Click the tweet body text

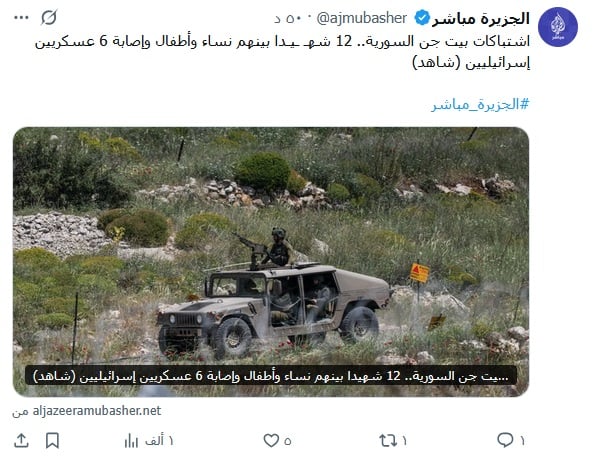282,52
